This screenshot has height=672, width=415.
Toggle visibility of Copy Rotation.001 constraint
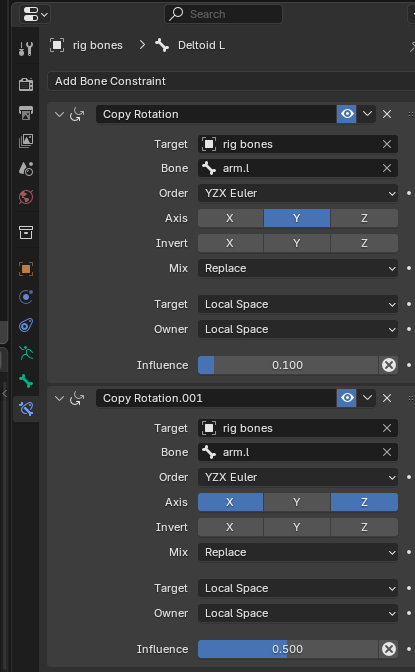coord(347,398)
